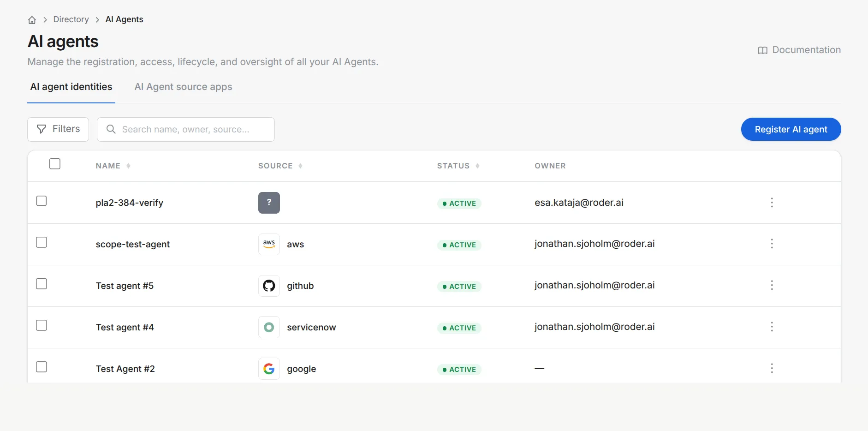Click the magnifying glass search icon
The image size is (868, 431).
(111, 129)
